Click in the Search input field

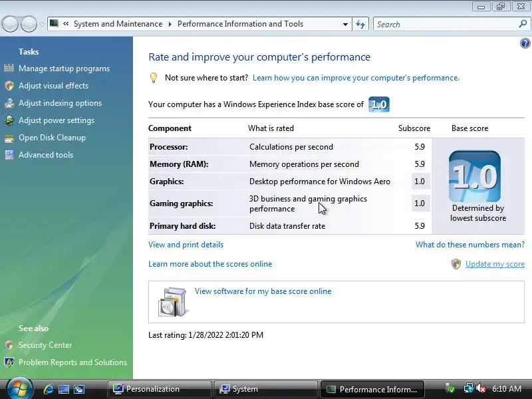pyautogui.click(x=446, y=24)
